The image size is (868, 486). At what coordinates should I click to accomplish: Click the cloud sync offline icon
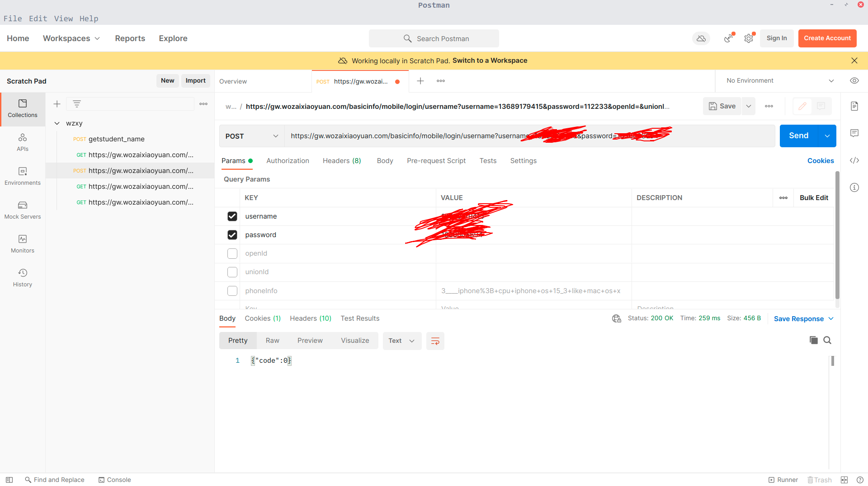click(x=701, y=38)
